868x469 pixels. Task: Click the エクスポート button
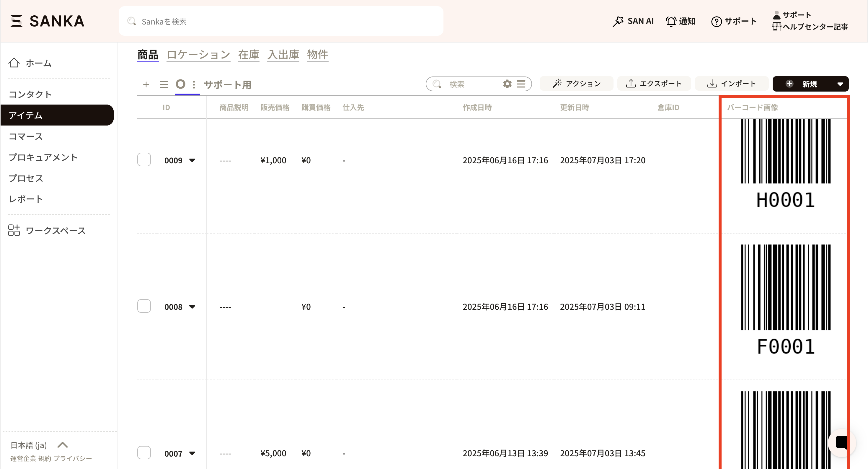pos(654,84)
